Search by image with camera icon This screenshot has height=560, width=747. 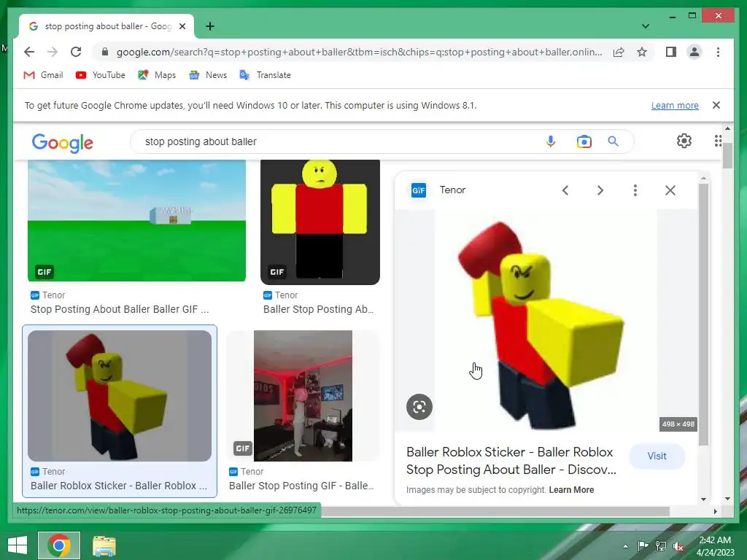click(x=584, y=141)
